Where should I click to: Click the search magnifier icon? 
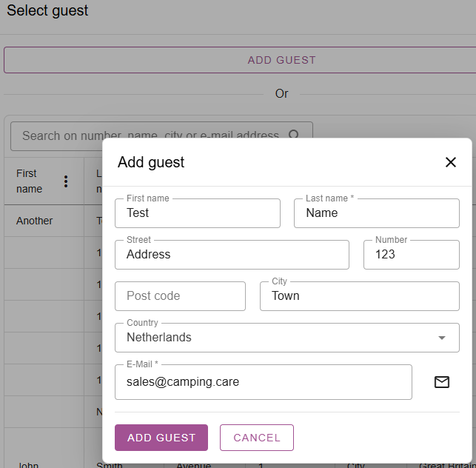coord(294,136)
